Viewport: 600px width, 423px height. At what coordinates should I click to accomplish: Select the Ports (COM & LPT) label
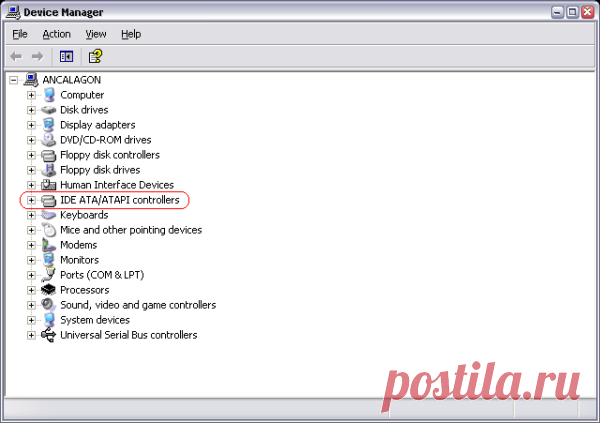pyautogui.click(x=102, y=275)
